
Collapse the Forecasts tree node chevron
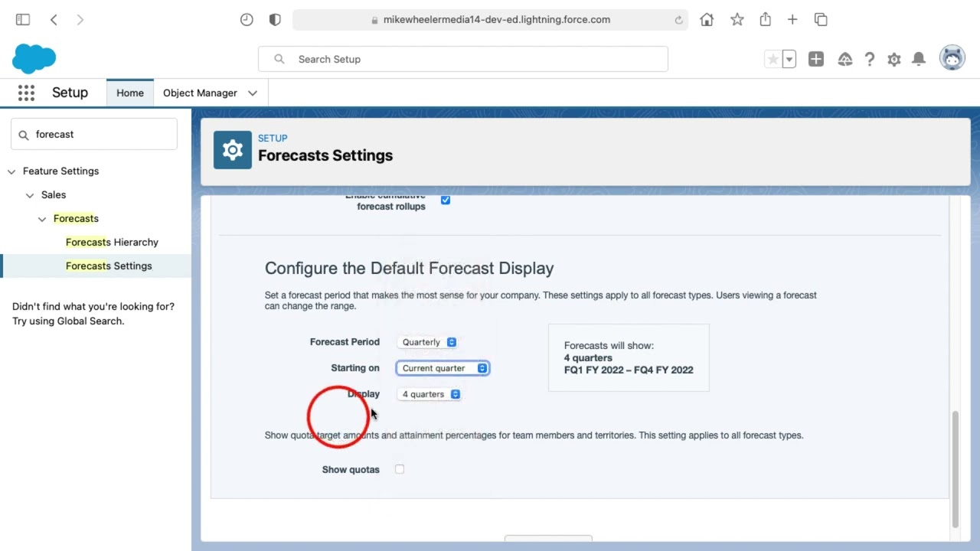pos(42,219)
